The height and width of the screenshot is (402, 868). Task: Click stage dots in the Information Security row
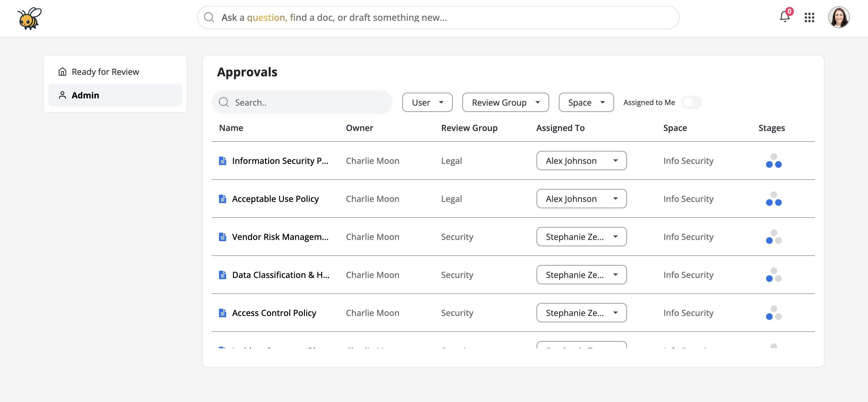pyautogui.click(x=773, y=161)
